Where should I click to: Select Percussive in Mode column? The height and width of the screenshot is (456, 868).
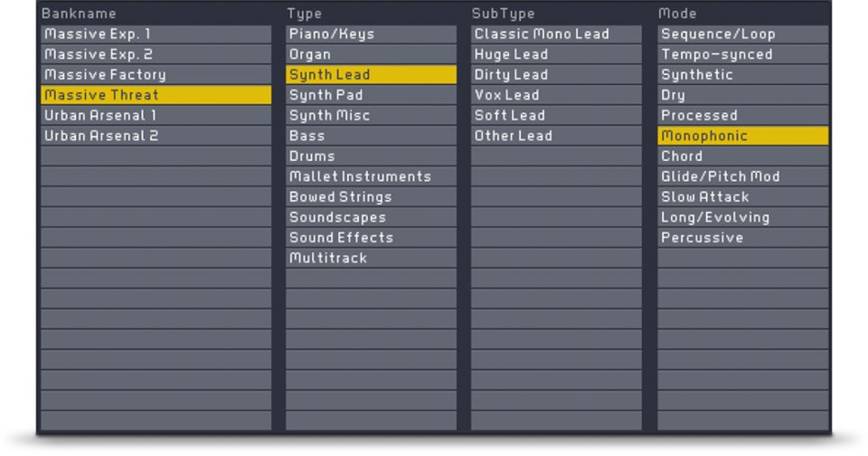click(742, 238)
